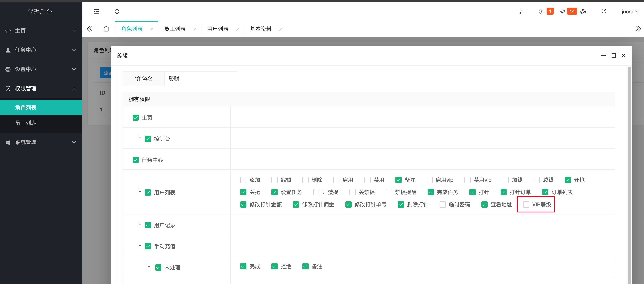Collapse the 权限管理 sidebar section
This screenshot has width=644, height=284.
[x=41, y=88]
